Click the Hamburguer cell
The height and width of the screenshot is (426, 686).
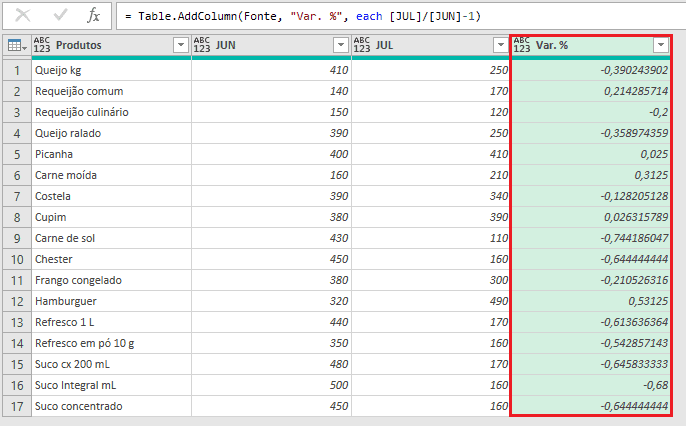pyautogui.click(x=112, y=301)
